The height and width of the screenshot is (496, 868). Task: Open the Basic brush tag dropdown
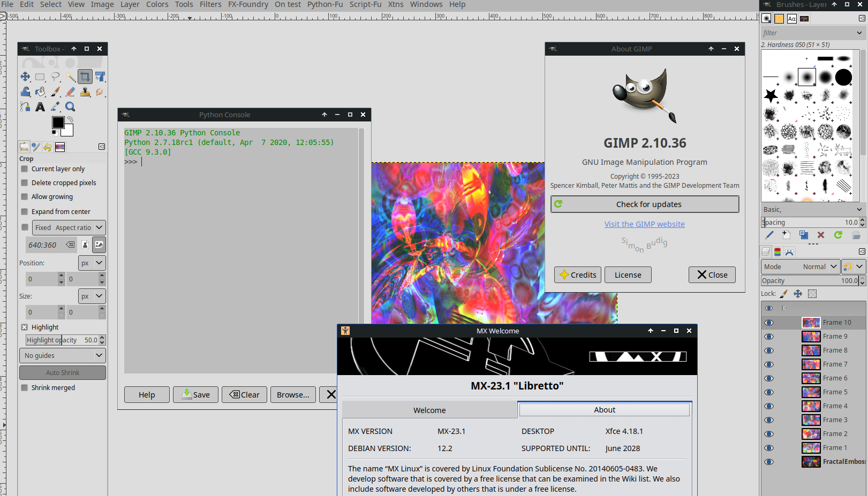click(x=859, y=209)
